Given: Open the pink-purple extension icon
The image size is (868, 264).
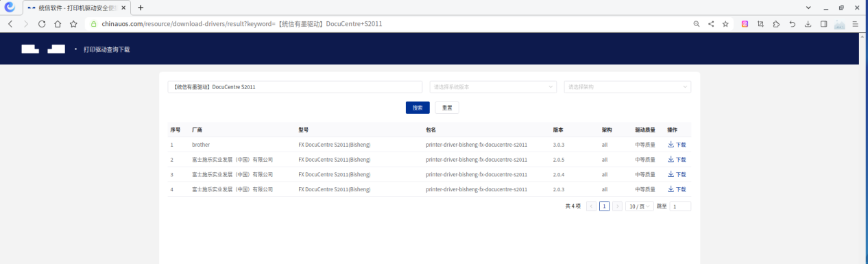Looking at the screenshot, I should point(745,23).
